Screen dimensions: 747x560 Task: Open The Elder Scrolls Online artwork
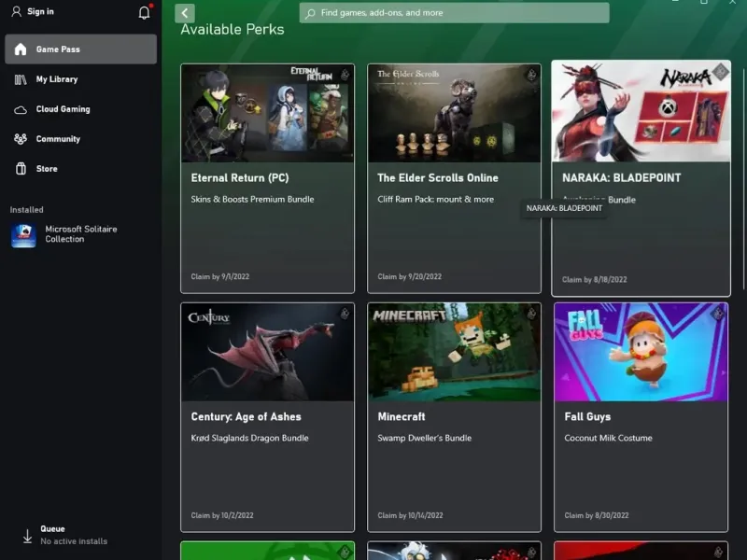(454, 113)
